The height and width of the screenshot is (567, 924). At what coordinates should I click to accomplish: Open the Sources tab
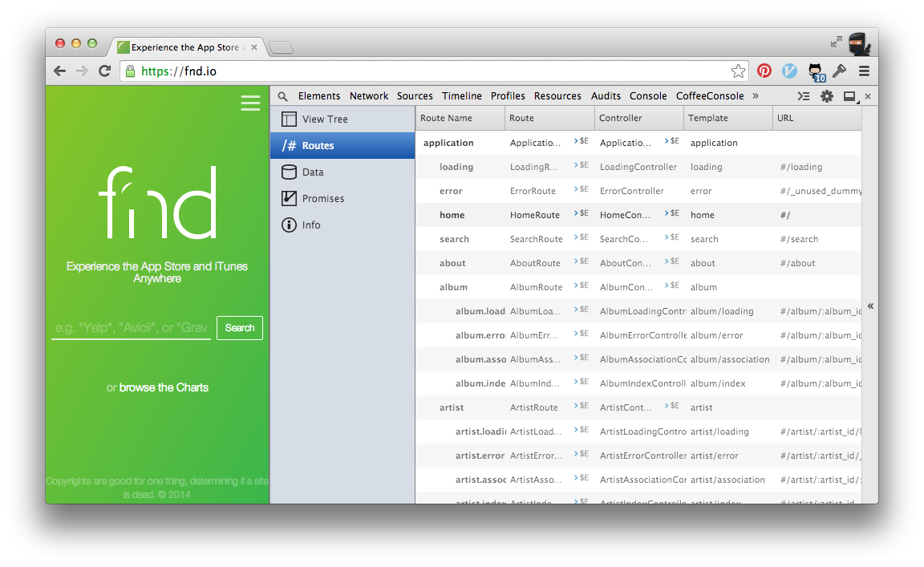pyautogui.click(x=415, y=96)
